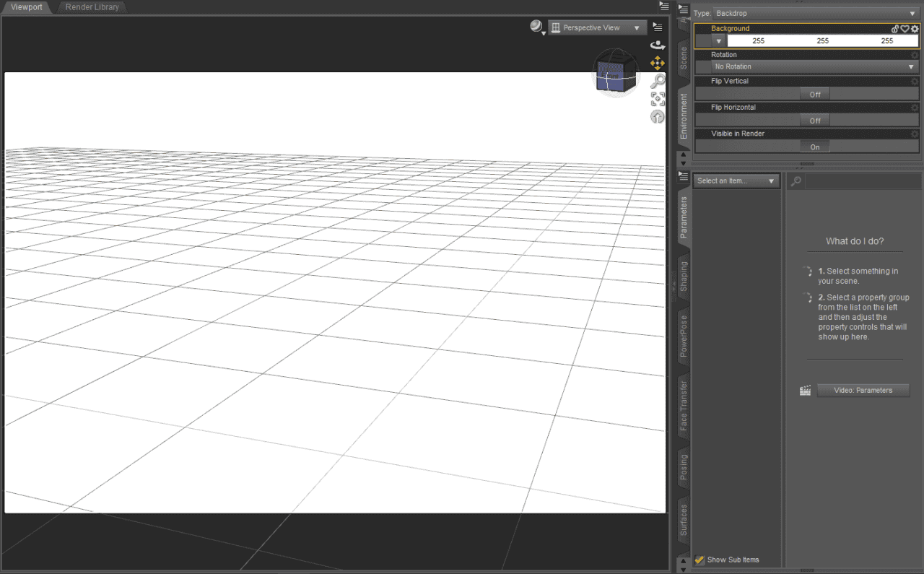Activate the yellow Pan view tool icon
Screen dimensions: 924x574
[658, 63]
